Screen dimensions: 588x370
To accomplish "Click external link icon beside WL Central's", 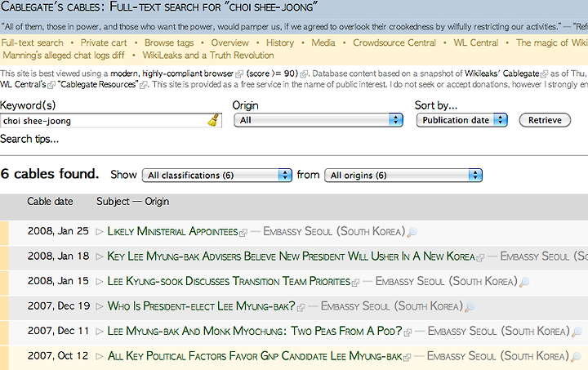I will click(x=51, y=85).
